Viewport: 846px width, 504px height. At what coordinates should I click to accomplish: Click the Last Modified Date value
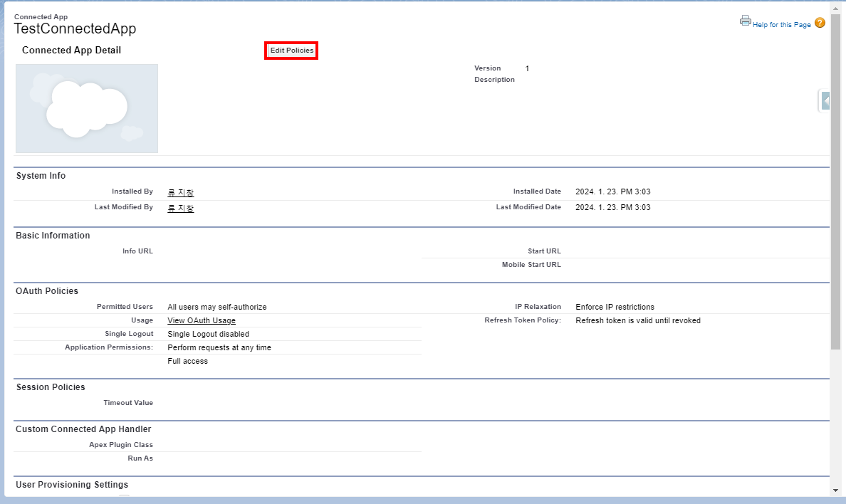coord(613,207)
